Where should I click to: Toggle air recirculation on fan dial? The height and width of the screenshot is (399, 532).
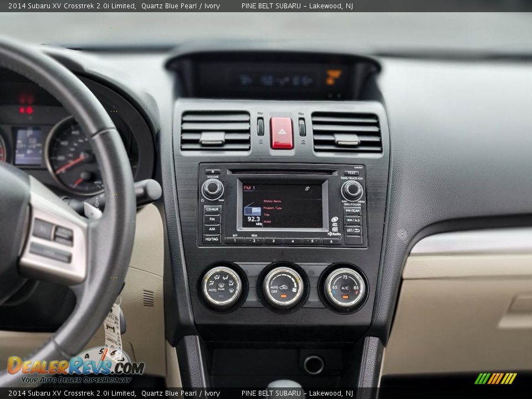tap(283, 288)
